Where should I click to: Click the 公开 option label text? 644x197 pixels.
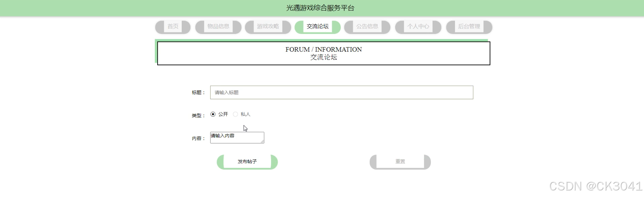(x=223, y=114)
